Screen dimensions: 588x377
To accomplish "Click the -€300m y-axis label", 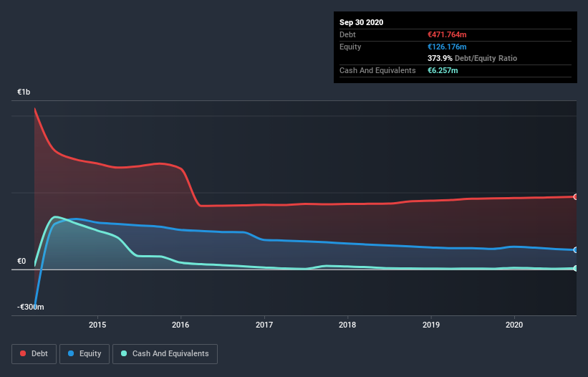I will pyautogui.click(x=30, y=307).
